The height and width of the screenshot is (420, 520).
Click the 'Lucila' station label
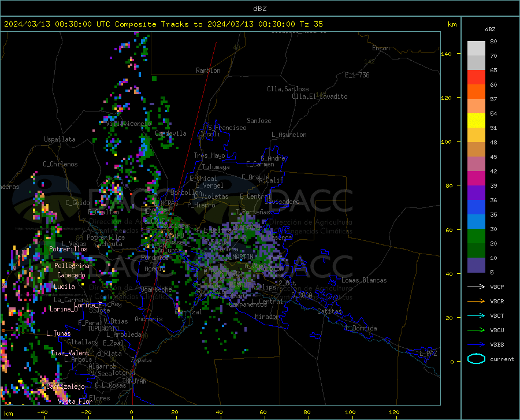click(64, 287)
